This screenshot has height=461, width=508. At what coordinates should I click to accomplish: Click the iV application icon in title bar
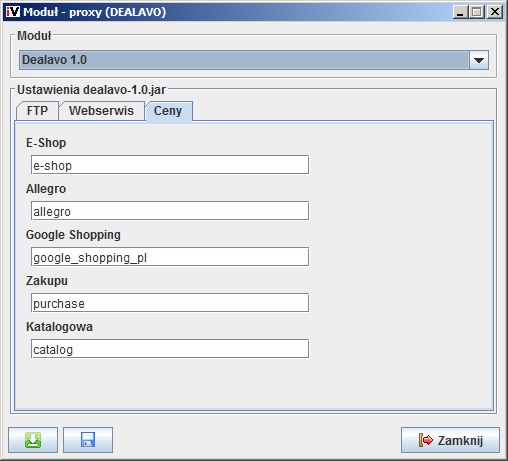point(13,12)
